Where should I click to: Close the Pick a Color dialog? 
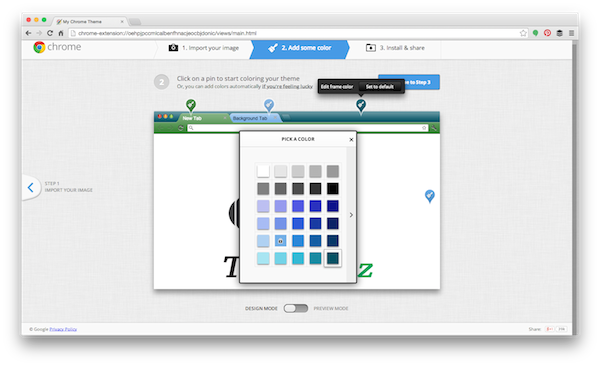pyautogui.click(x=351, y=140)
